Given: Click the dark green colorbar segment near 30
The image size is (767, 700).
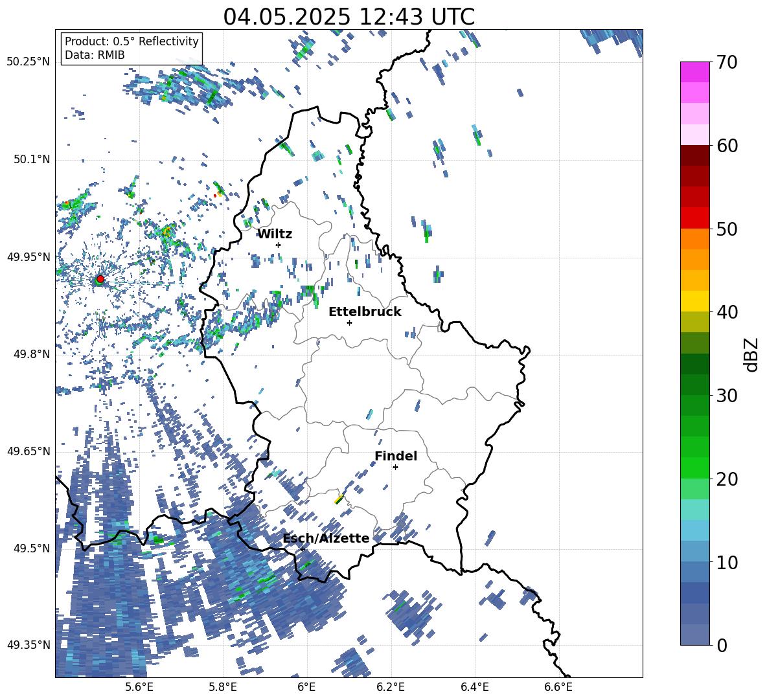Looking at the screenshot, I should [x=694, y=385].
